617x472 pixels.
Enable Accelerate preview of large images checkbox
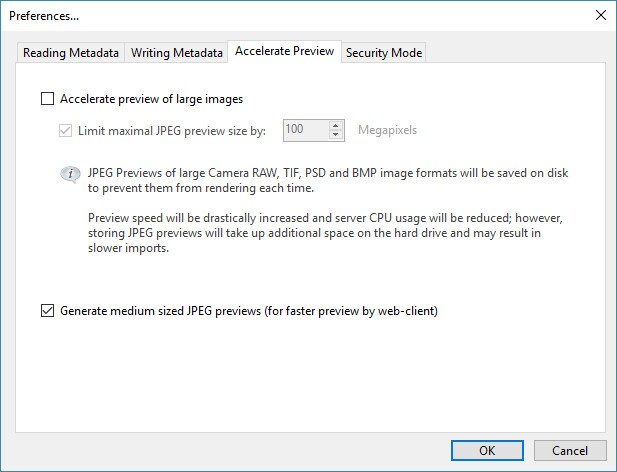[x=47, y=99]
